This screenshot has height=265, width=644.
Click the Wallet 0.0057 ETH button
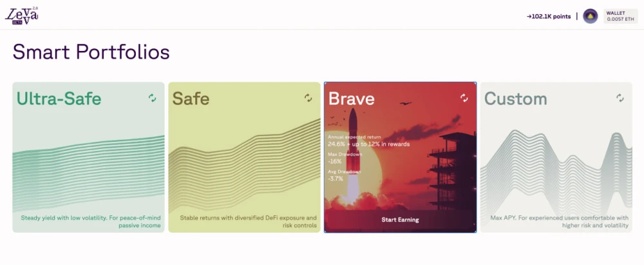620,16
